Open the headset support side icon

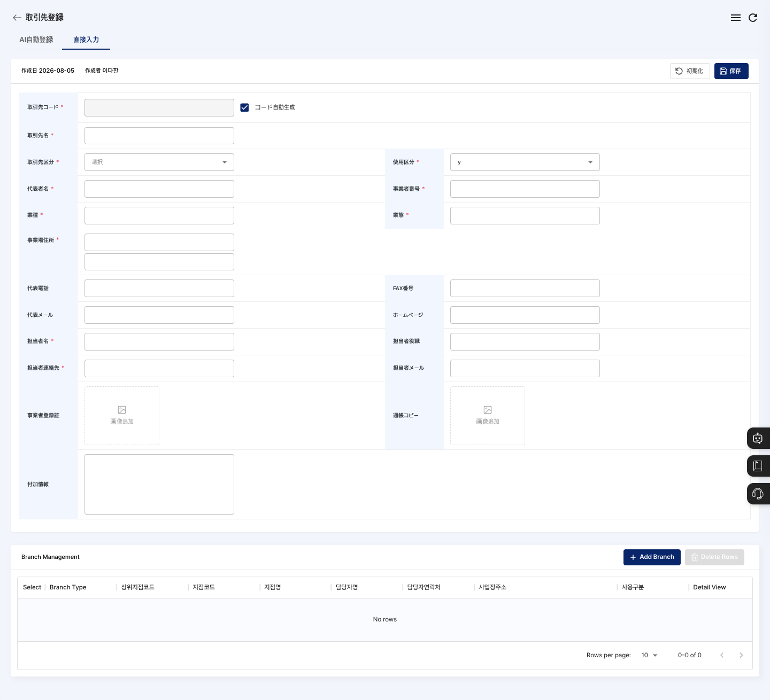[758, 494]
